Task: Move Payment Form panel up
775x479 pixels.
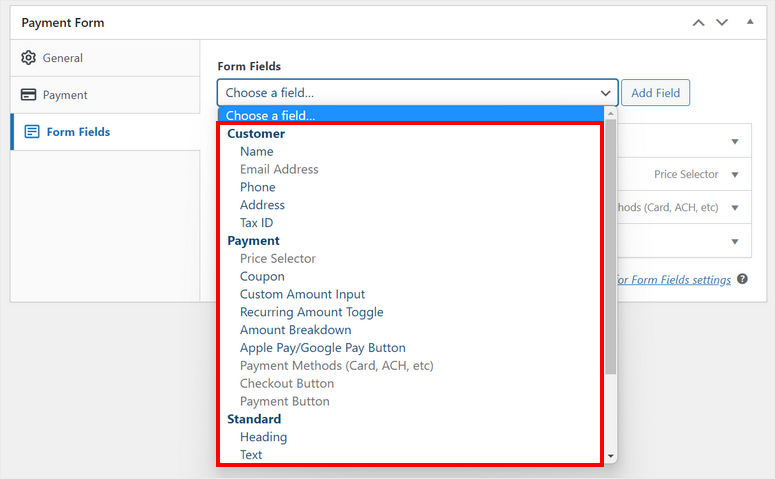Action: click(698, 22)
